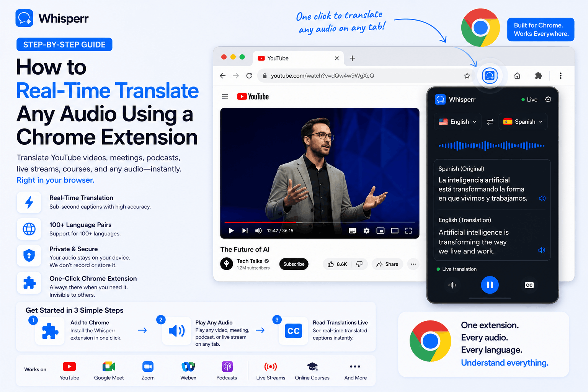Click Built for Chrome badge
Screen dimensions: 588x392
(x=541, y=29)
